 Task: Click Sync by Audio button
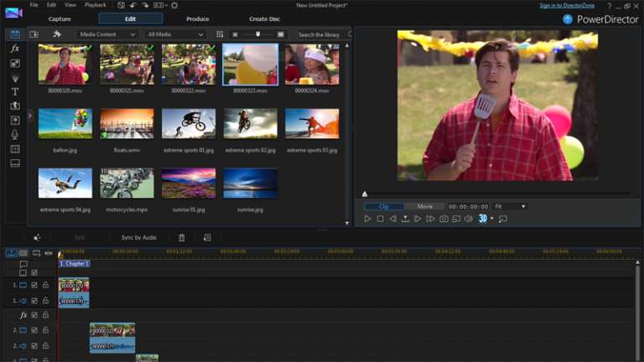pos(139,238)
